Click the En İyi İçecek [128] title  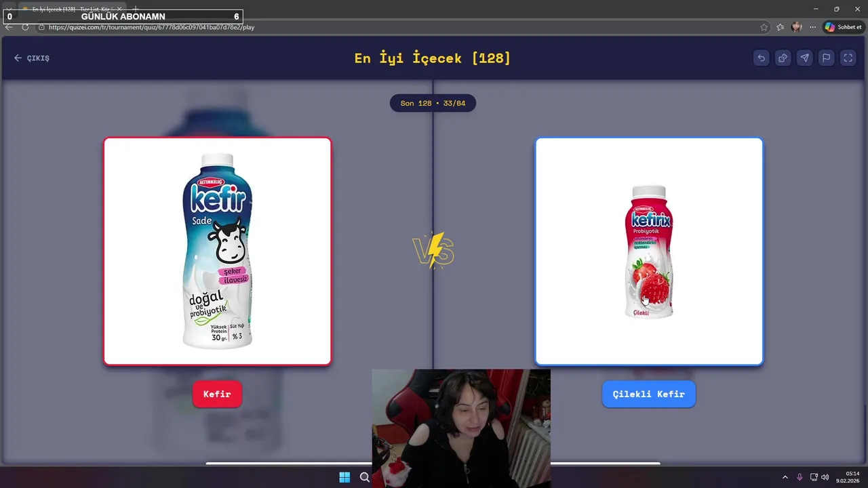point(433,58)
